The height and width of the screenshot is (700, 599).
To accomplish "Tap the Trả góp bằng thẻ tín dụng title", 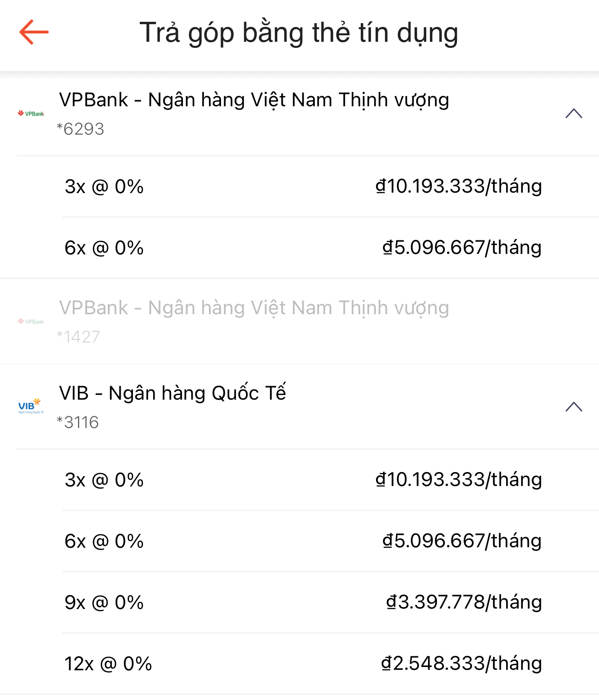I will pos(299,33).
